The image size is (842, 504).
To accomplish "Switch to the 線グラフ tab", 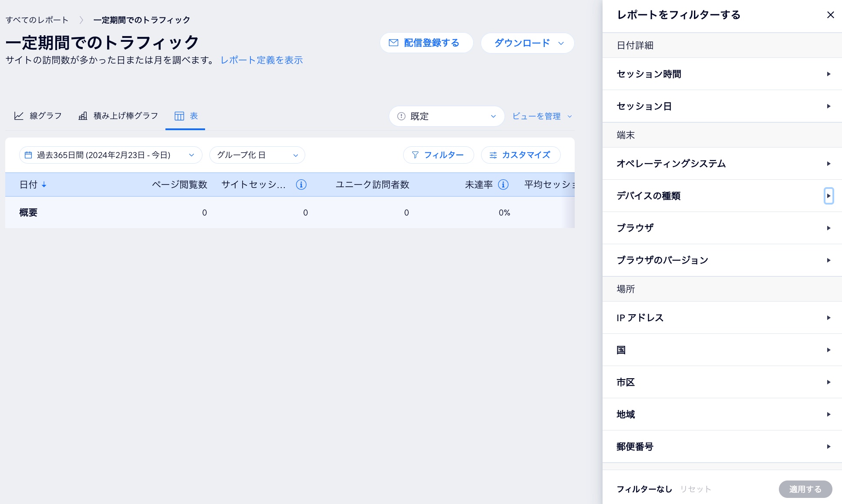I will [x=38, y=116].
